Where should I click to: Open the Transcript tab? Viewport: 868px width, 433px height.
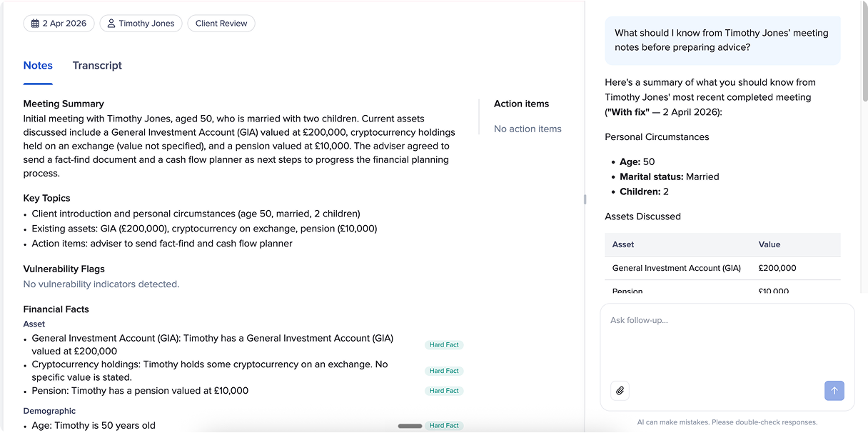pyautogui.click(x=97, y=65)
